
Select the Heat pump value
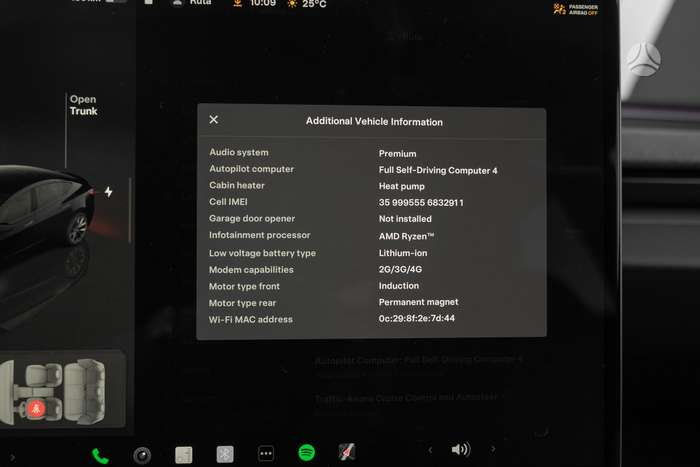coord(401,186)
